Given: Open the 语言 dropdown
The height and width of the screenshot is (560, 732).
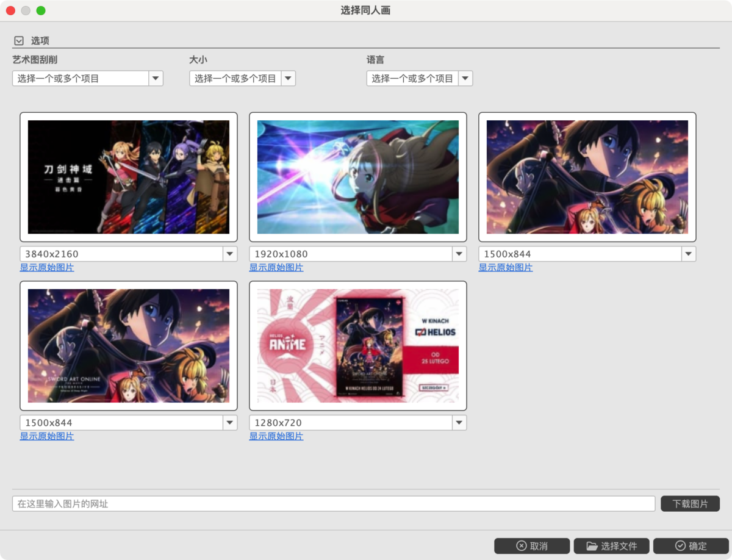Looking at the screenshot, I should pyautogui.click(x=420, y=78).
